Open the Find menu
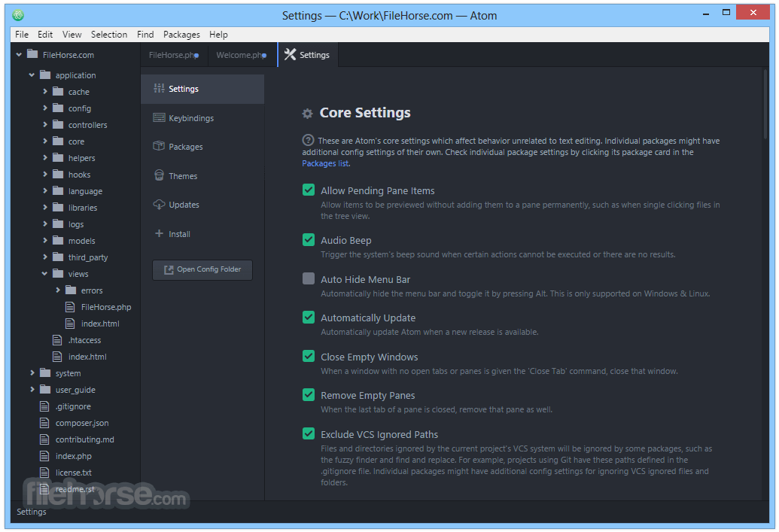Image resolution: width=779 pixels, height=532 pixels. [145, 35]
